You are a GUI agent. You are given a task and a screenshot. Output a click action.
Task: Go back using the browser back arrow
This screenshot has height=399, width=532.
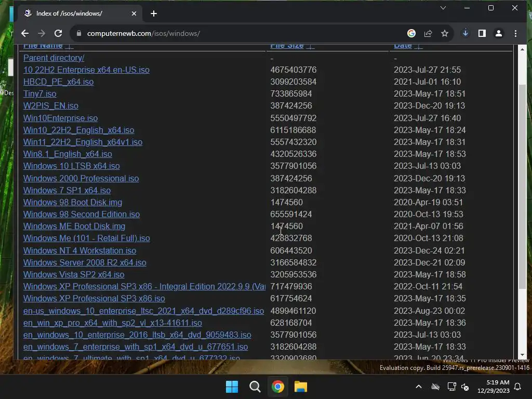click(25, 33)
